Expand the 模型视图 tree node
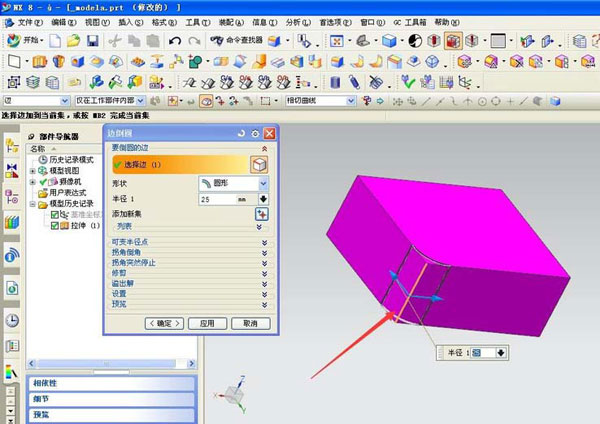This screenshot has width=600, height=424. (x=34, y=171)
